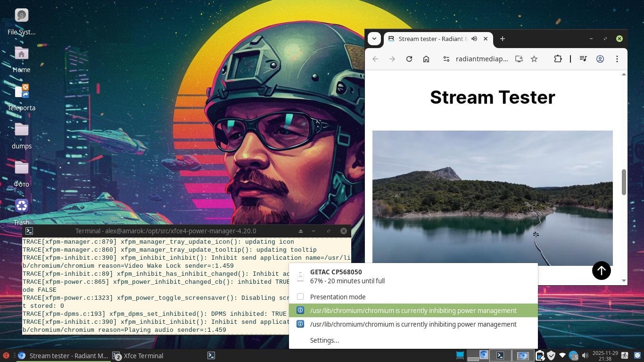Image resolution: width=644 pixels, height=362 pixels.
Task: Click the install app icon in address bar
Action: [519, 59]
